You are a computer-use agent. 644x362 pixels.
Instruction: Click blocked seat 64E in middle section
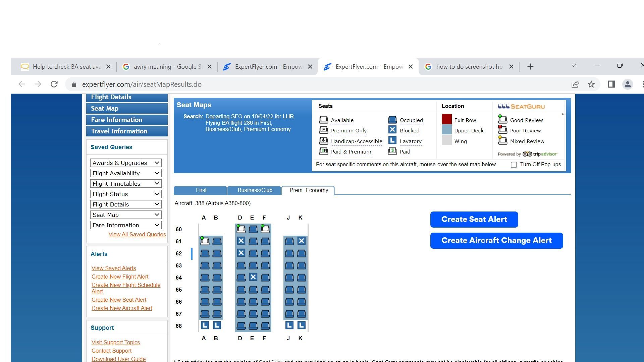[x=253, y=277]
